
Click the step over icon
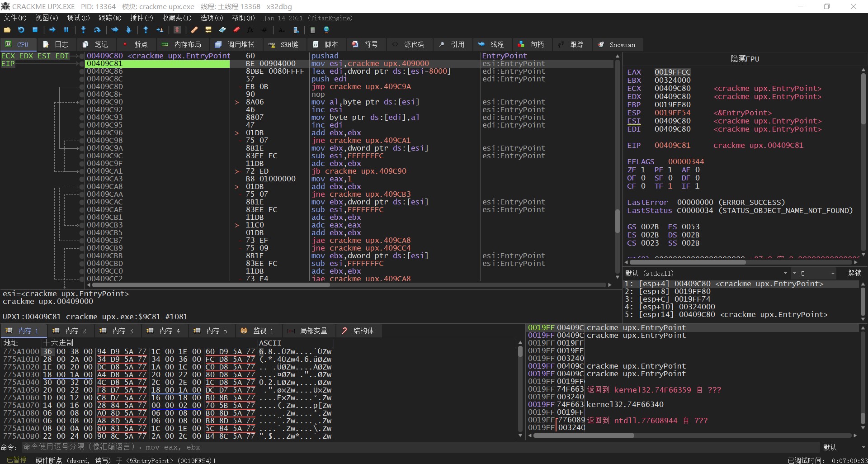pyautogui.click(x=97, y=30)
